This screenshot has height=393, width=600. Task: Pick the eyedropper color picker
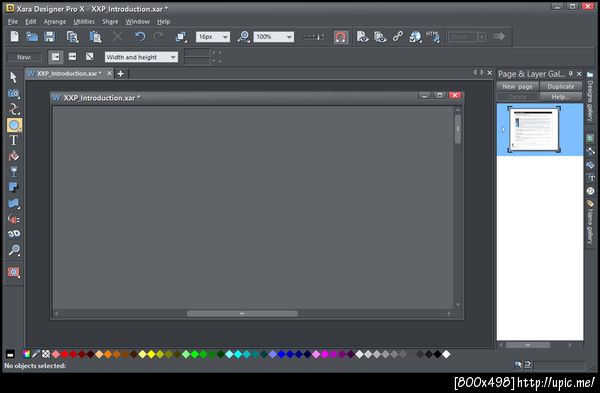[36, 354]
